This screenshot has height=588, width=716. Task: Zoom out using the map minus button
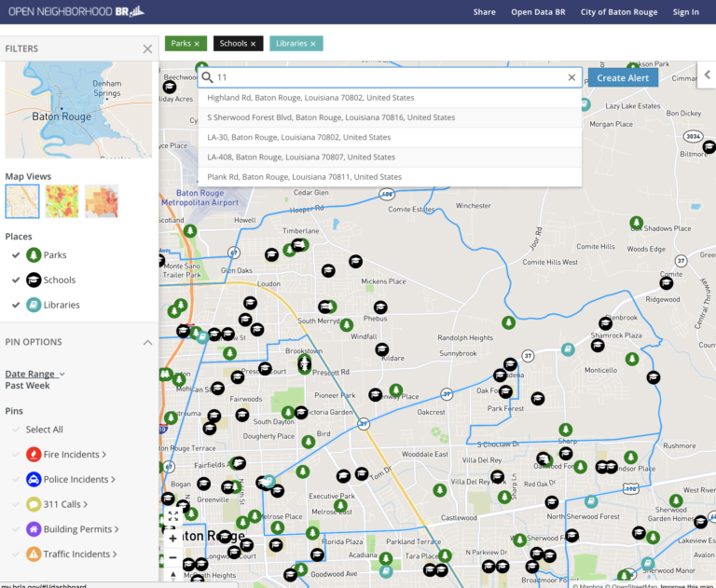point(172,558)
